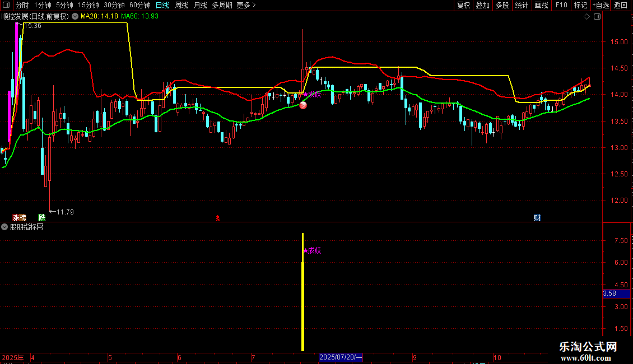633x364 pixels.
Task: Add stock via +自选 button
Action: [x=601, y=5]
